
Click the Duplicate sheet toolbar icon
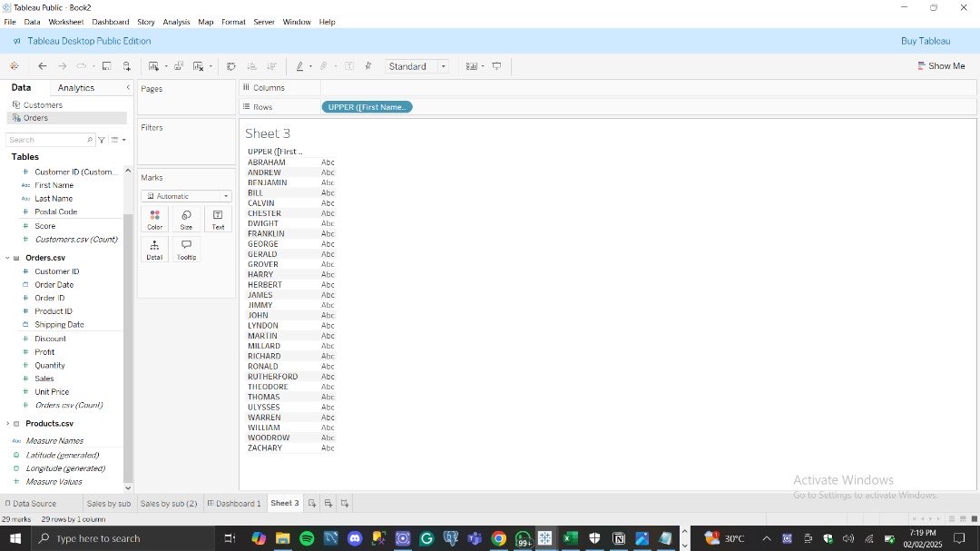tap(179, 65)
